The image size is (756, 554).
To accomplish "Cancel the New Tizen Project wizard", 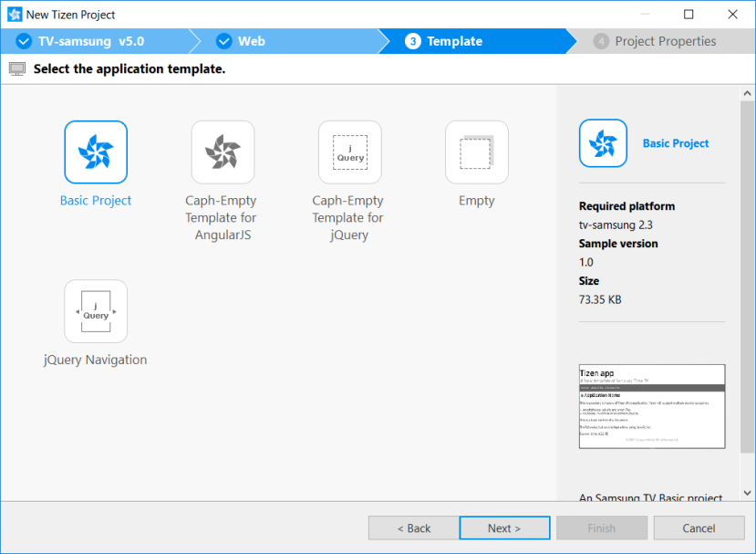I will [x=699, y=528].
